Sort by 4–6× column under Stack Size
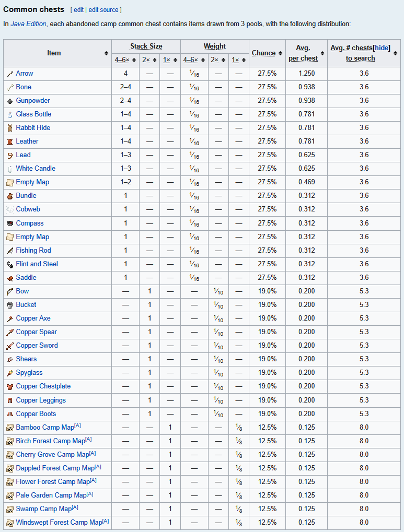The height and width of the screenshot is (532, 404). (134, 60)
